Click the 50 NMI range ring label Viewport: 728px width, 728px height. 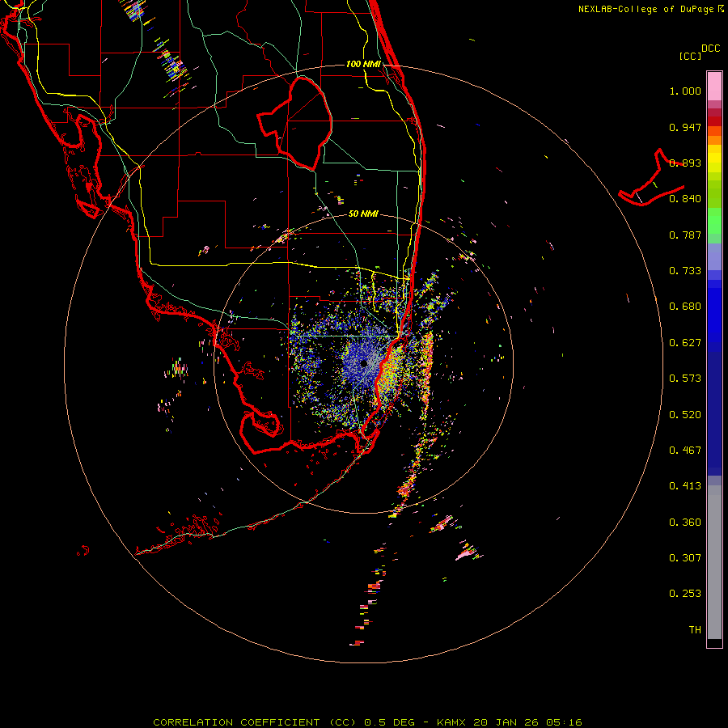click(363, 214)
